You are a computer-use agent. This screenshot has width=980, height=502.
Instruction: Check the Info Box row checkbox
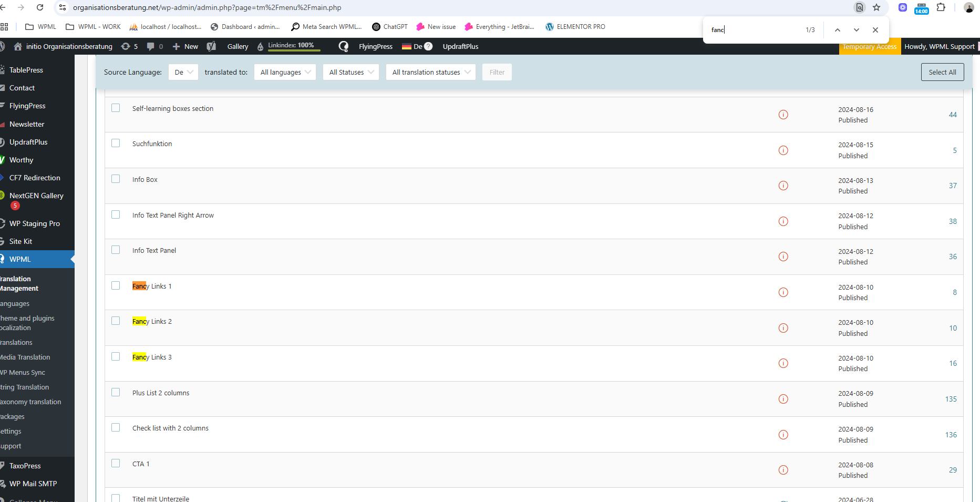pos(116,179)
